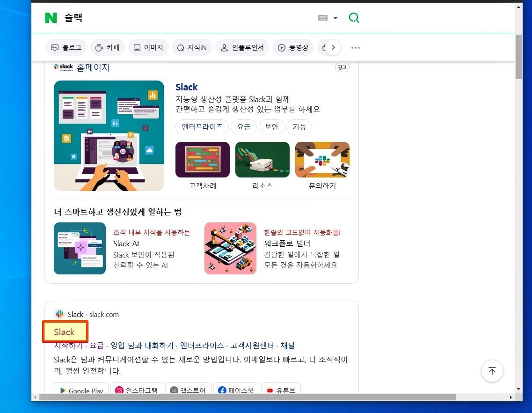Open the blue Slack ad title link
The image size is (532, 413).
tap(186, 87)
